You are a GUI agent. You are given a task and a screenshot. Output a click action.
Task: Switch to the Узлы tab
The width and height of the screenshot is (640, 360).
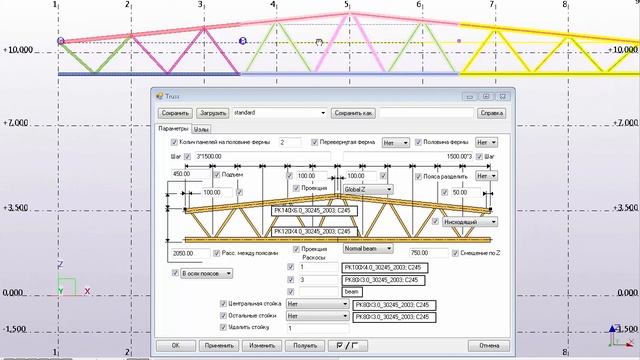coord(201,129)
